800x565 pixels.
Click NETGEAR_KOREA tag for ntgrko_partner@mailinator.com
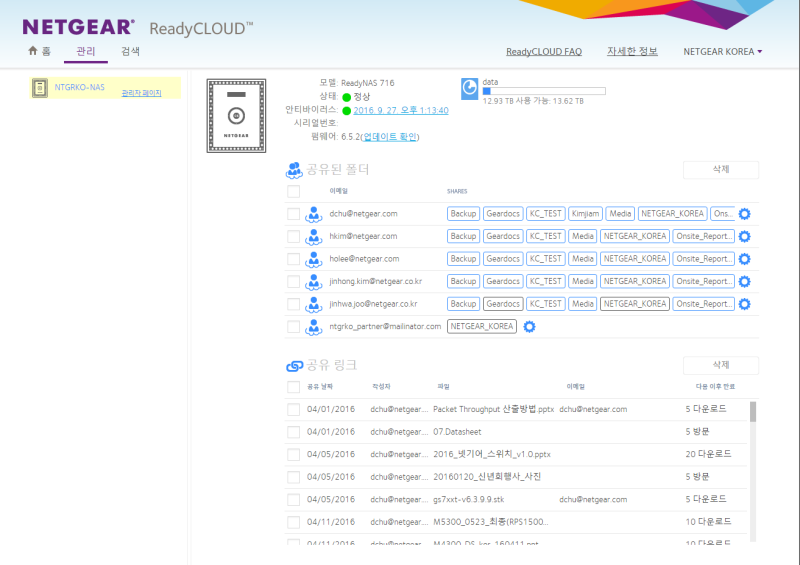click(482, 327)
